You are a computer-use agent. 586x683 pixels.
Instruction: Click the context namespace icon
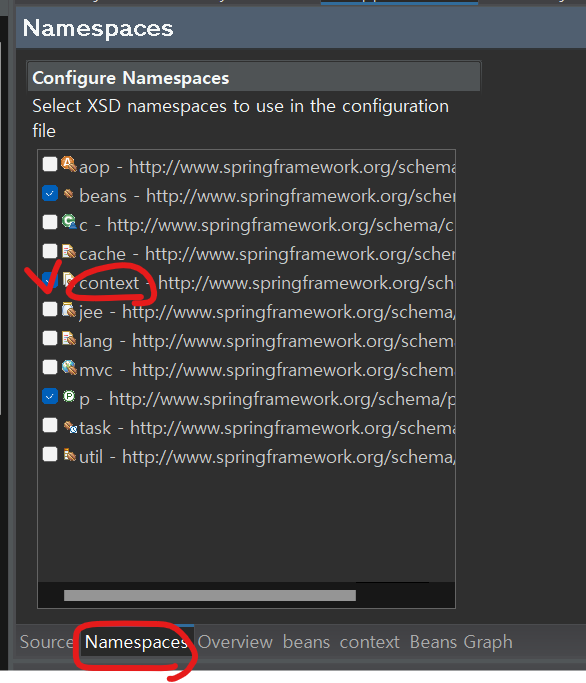(x=69, y=280)
